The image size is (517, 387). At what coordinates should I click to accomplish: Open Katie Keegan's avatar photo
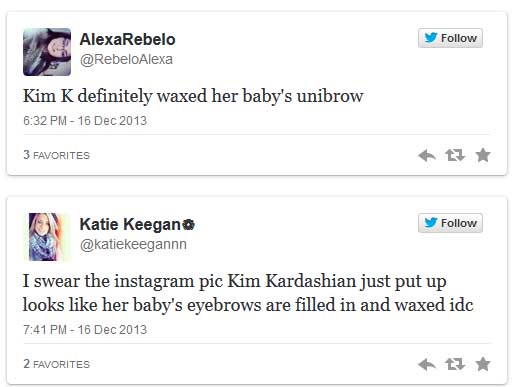[x=47, y=237]
